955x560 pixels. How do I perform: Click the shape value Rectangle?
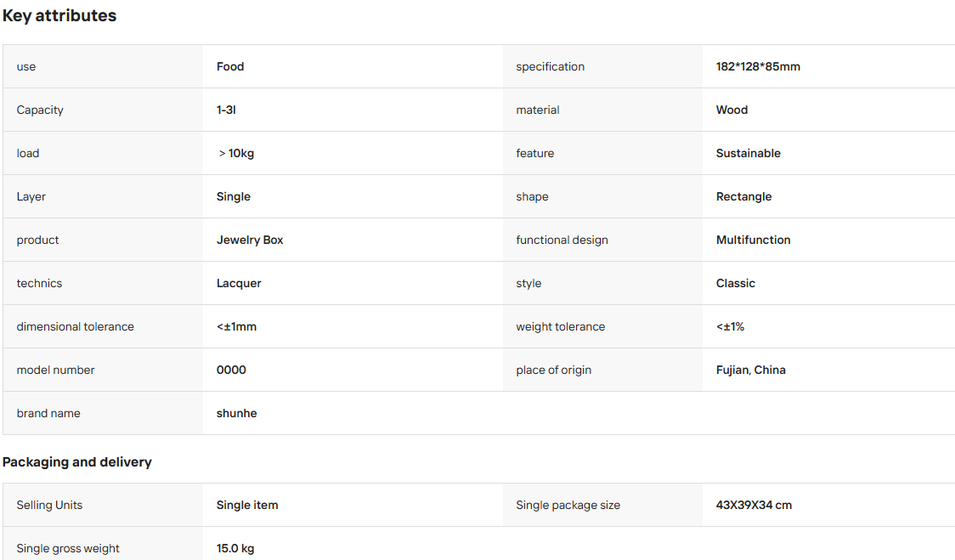[743, 197]
